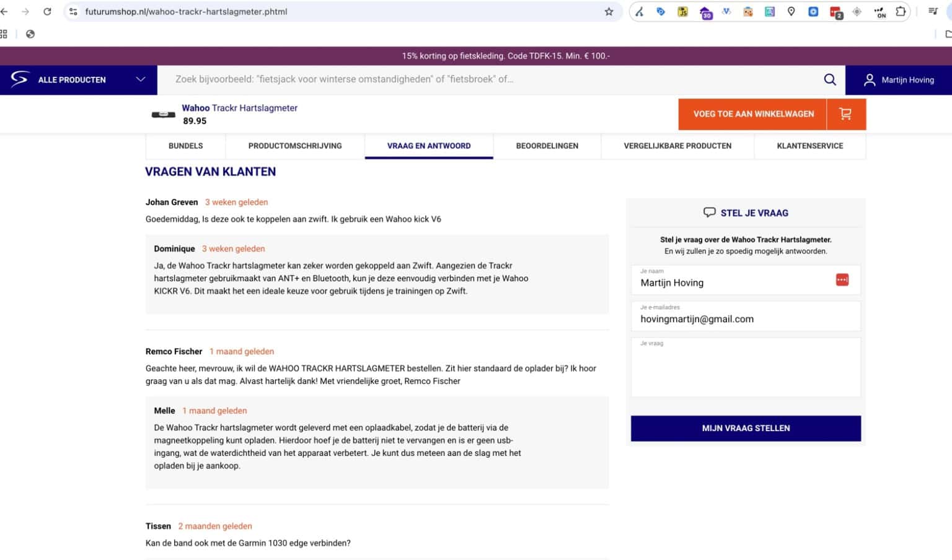This screenshot has height=560, width=952.
Task: Click the Wahoo Trackr product thumbnail
Action: coord(164,114)
